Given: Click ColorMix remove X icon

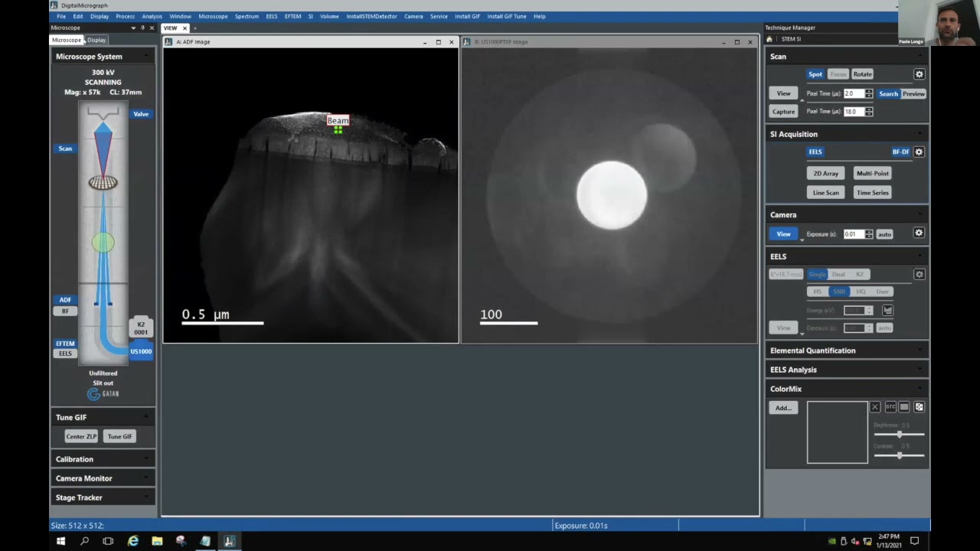Looking at the screenshot, I should pyautogui.click(x=875, y=407).
